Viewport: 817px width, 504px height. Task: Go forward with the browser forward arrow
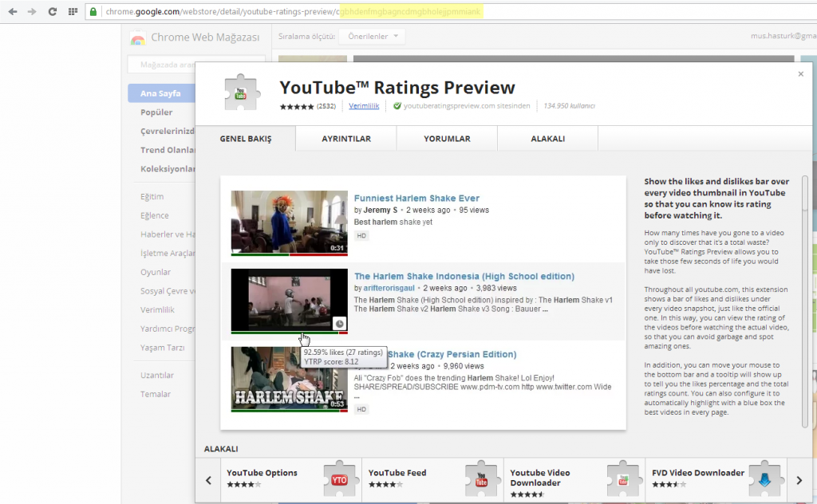(x=32, y=11)
